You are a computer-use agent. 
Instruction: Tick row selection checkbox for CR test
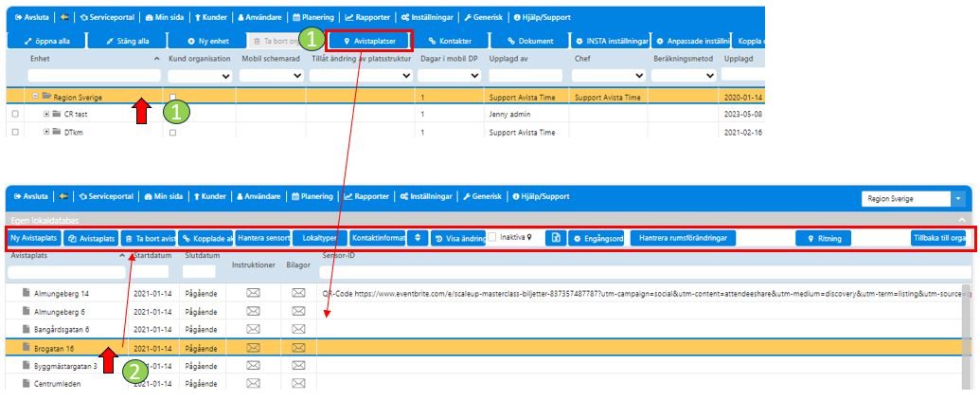[15, 115]
